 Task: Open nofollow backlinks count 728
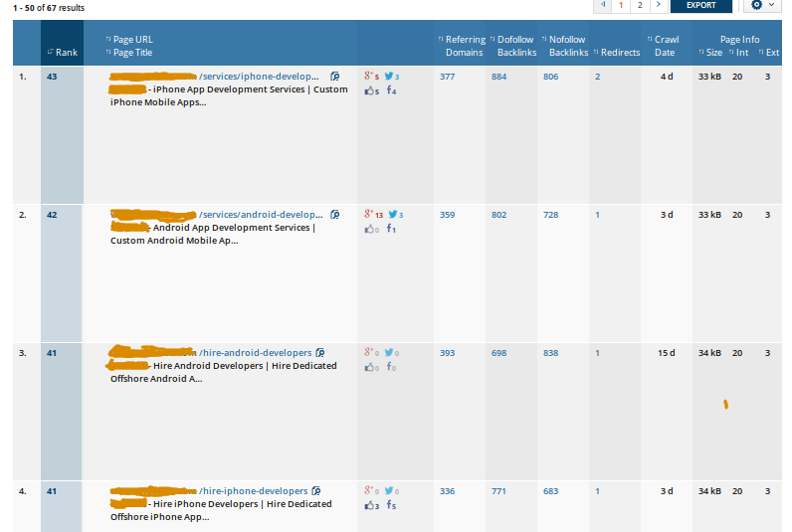tap(550, 215)
